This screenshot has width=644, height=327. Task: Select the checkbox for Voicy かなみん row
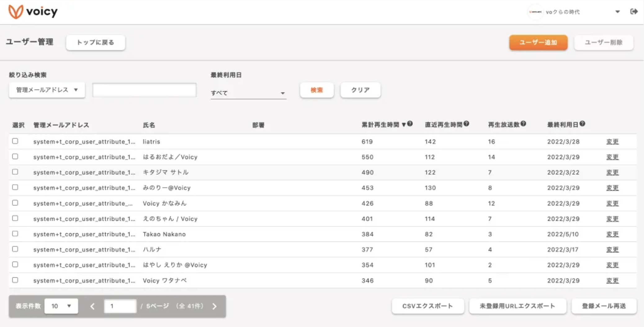15,203
